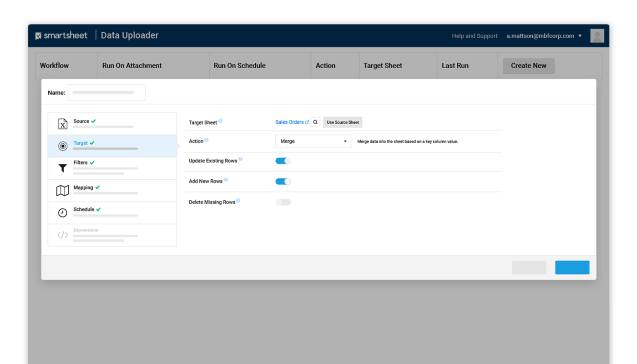This screenshot has height=364, width=637.
Task: Go to the Schedule step
Action: click(84, 210)
